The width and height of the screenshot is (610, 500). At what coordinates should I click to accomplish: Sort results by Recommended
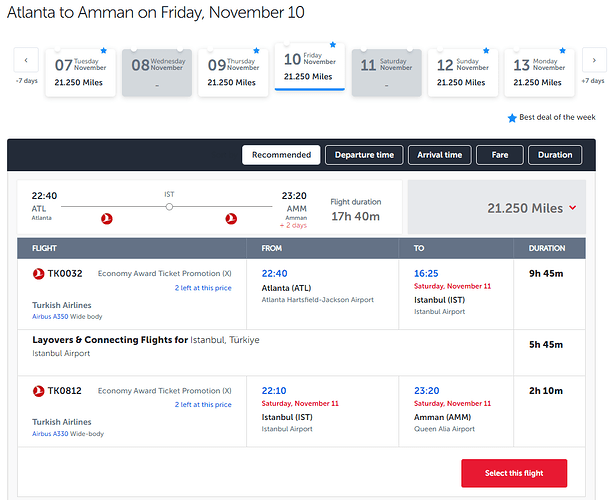281,155
